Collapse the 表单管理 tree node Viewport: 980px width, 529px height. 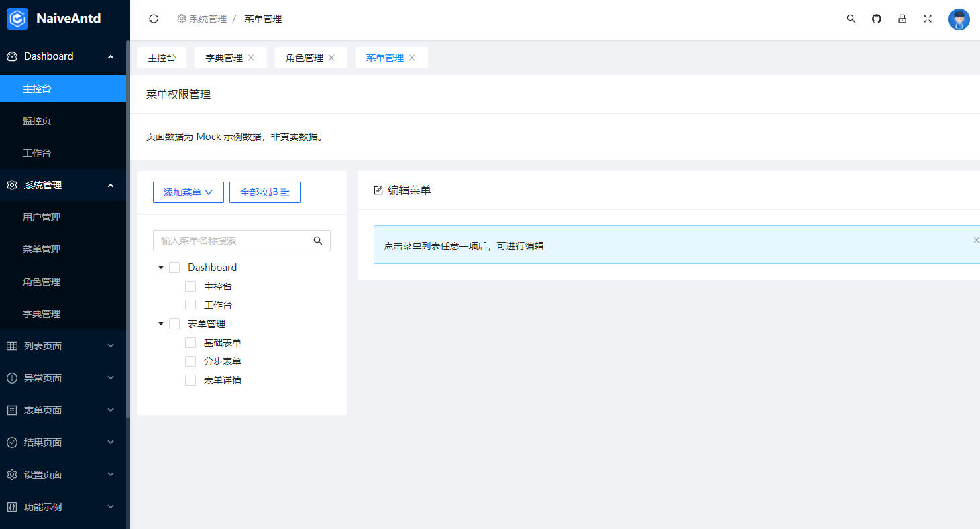(161, 323)
